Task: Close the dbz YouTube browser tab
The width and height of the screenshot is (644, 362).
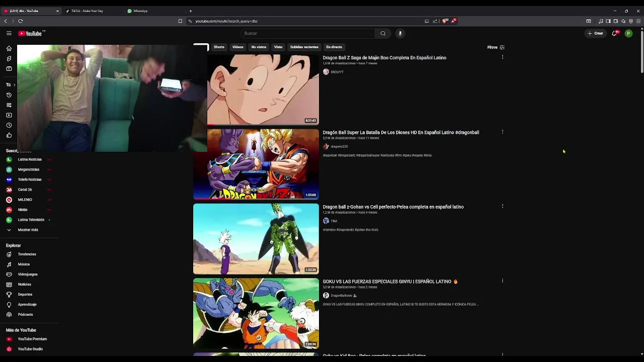Action: pos(57,11)
